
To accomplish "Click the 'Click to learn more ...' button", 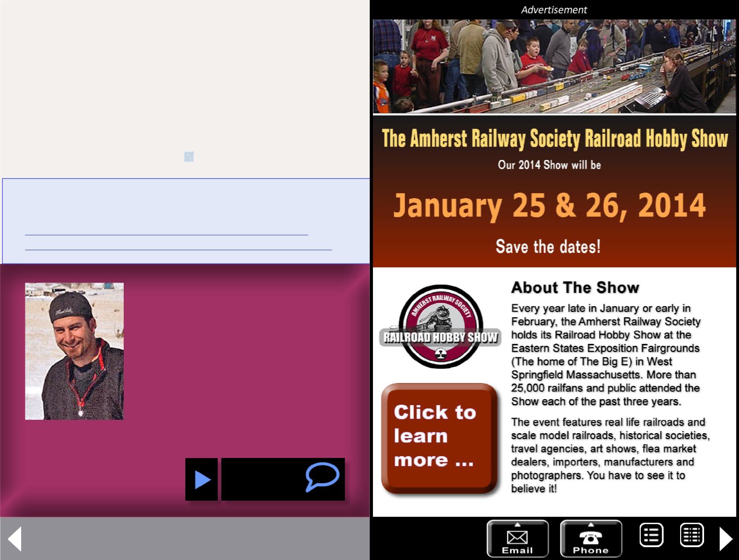I will coord(440,438).
